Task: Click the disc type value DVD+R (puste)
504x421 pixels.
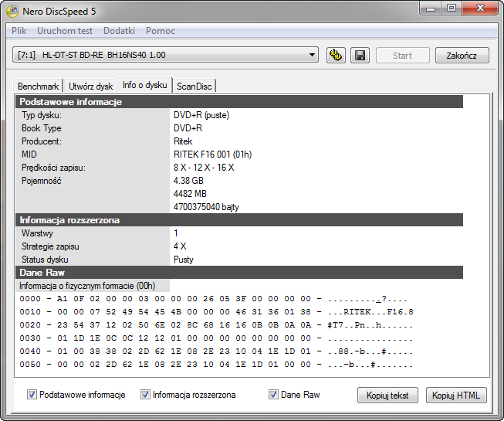Action: [201, 115]
